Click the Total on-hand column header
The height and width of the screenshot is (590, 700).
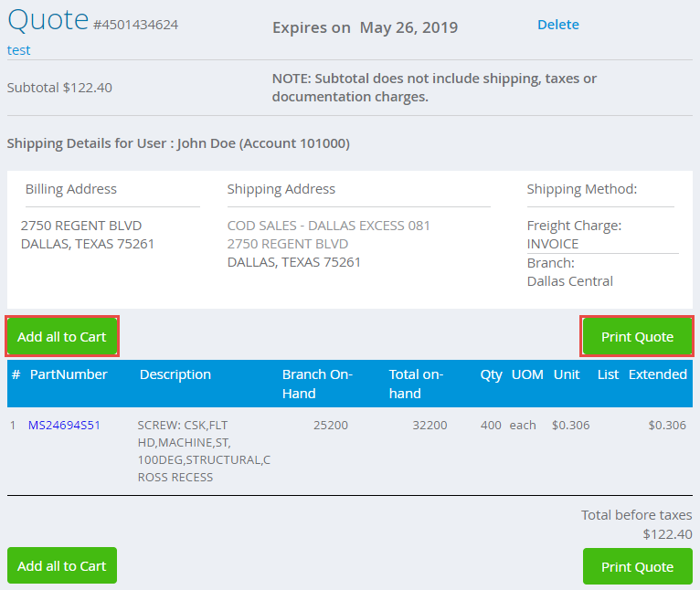[416, 384]
